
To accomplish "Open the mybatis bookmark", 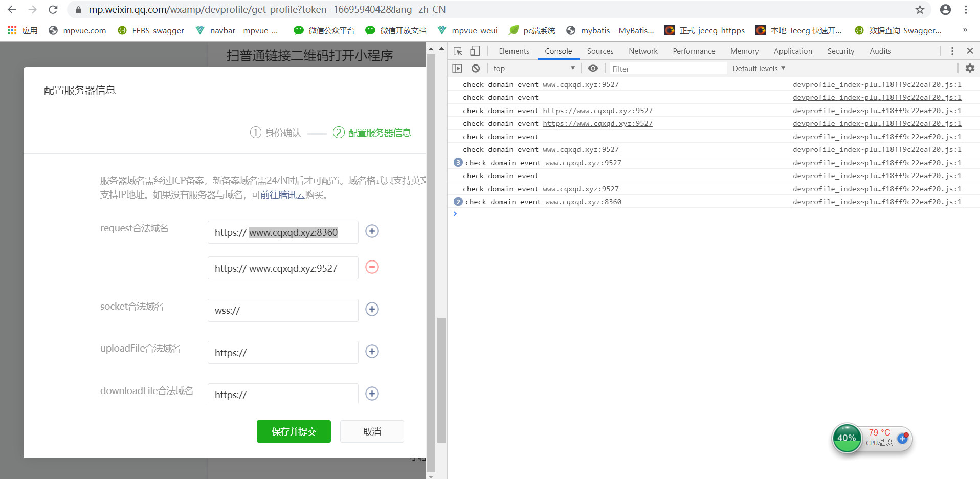I will click(x=610, y=30).
